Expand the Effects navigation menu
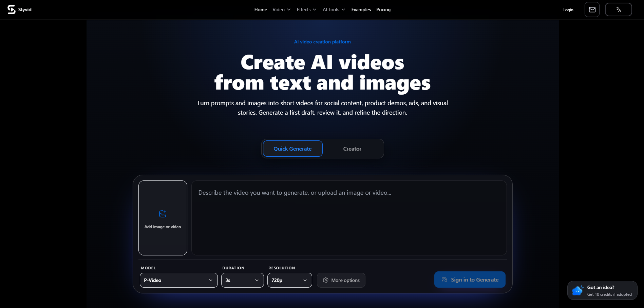This screenshot has width=644, height=308. point(307,10)
